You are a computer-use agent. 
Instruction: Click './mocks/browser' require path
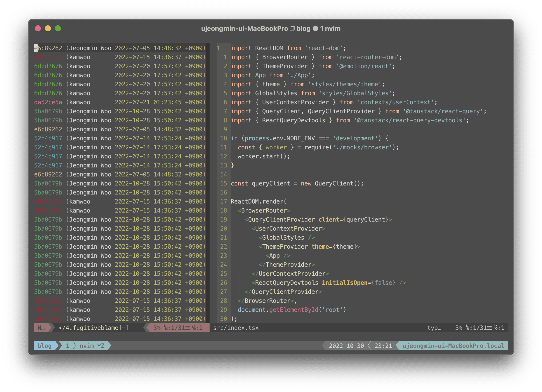(x=362, y=147)
